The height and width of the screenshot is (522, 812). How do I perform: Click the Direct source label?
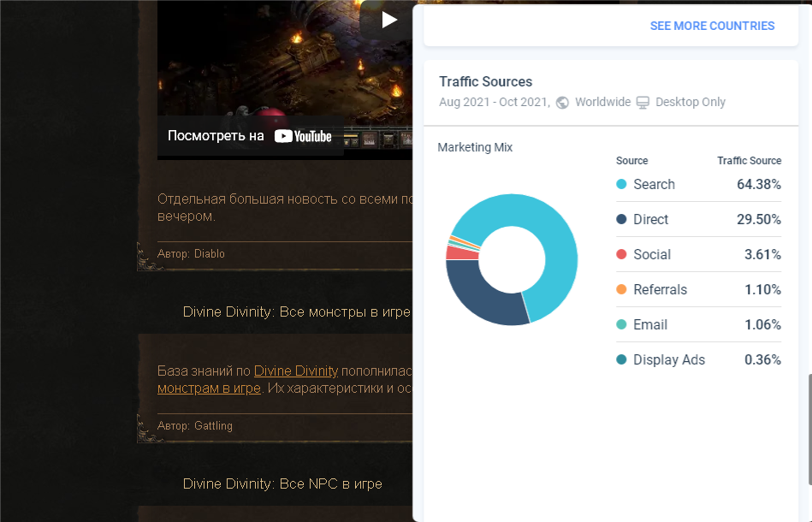click(650, 220)
